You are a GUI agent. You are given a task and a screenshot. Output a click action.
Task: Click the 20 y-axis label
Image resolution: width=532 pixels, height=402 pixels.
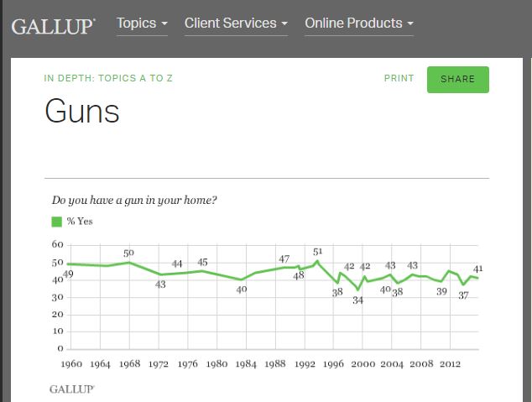(58, 315)
